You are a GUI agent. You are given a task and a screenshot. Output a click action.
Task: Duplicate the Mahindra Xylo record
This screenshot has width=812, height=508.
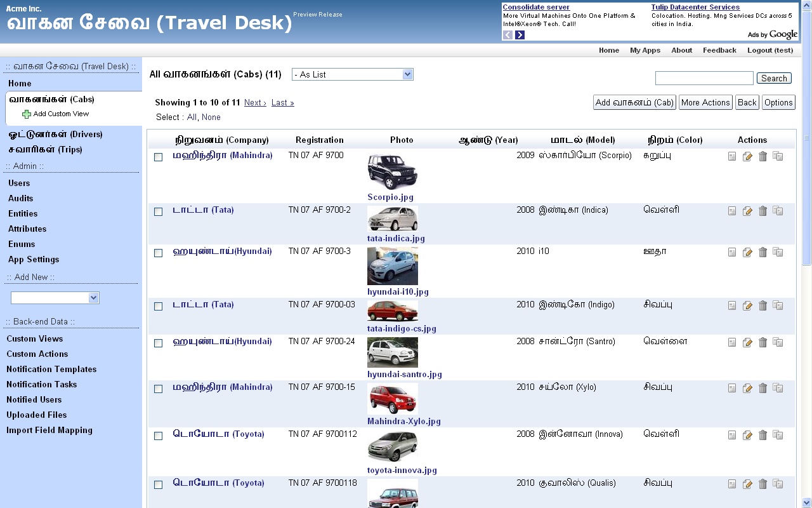point(778,388)
